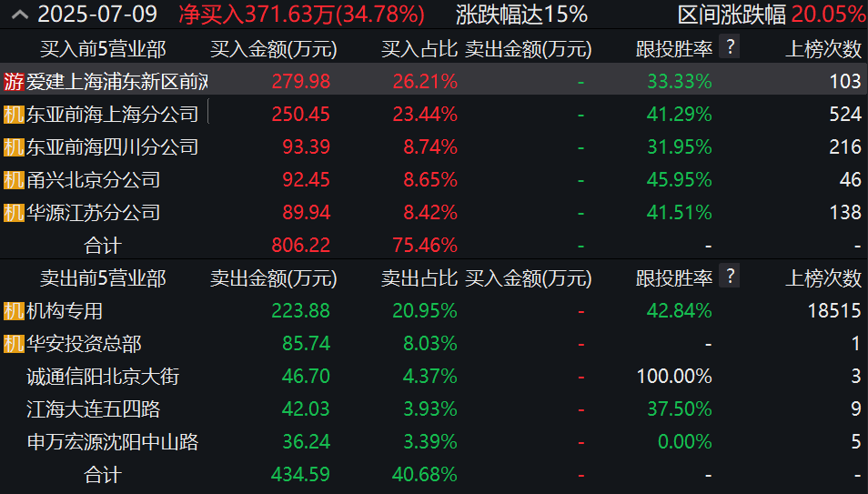Click the 卖出占比 column header
The height and width of the screenshot is (494, 868).
pos(419,277)
